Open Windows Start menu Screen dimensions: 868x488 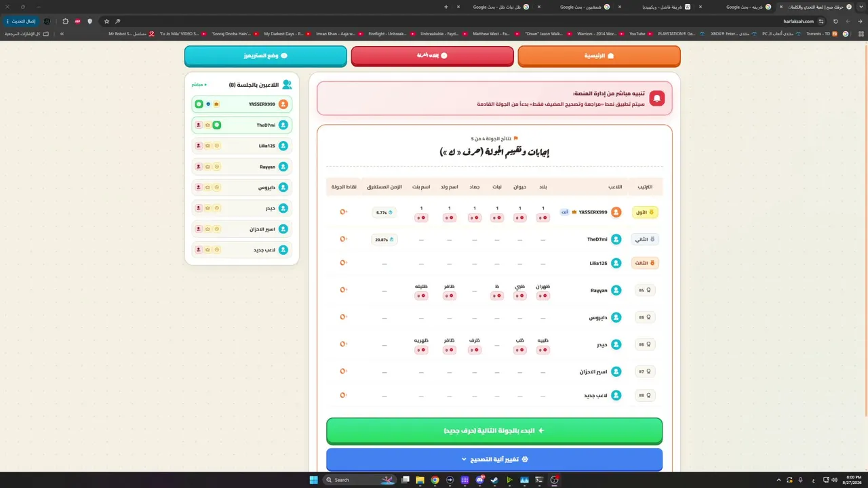[313, 480]
